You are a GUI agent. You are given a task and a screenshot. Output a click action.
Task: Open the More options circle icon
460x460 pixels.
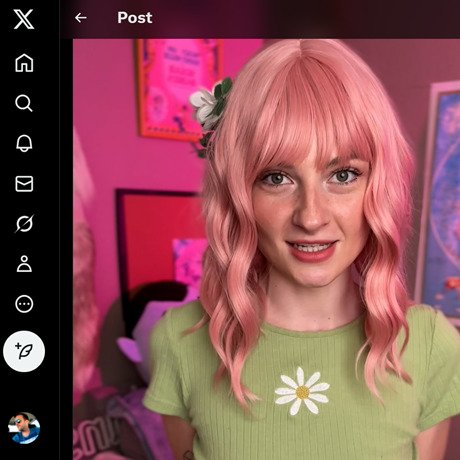tap(24, 304)
